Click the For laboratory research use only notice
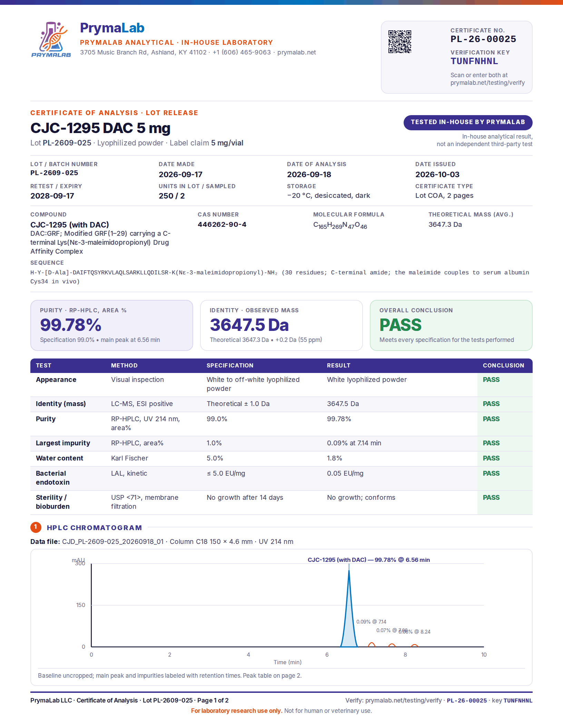 [x=237, y=711]
